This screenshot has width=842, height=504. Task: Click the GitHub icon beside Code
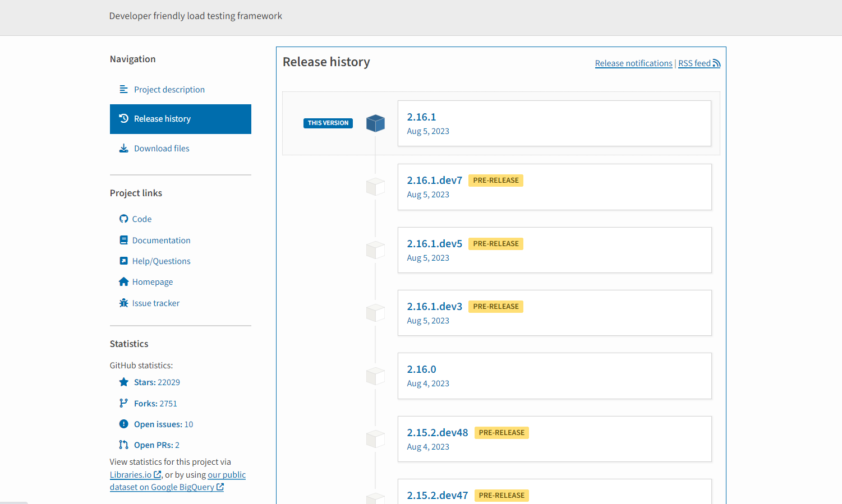tap(123, 219)
